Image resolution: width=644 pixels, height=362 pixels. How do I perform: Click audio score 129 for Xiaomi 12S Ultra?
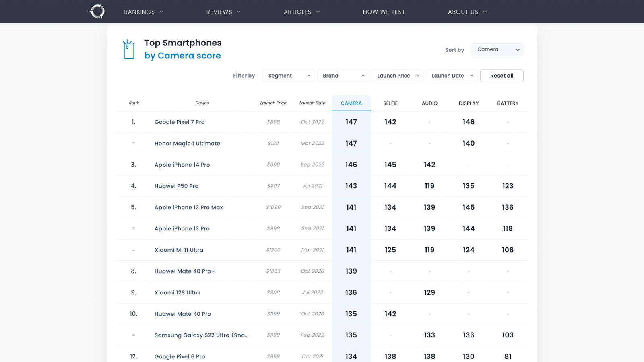pyautogui.click(x=429, y=293)
